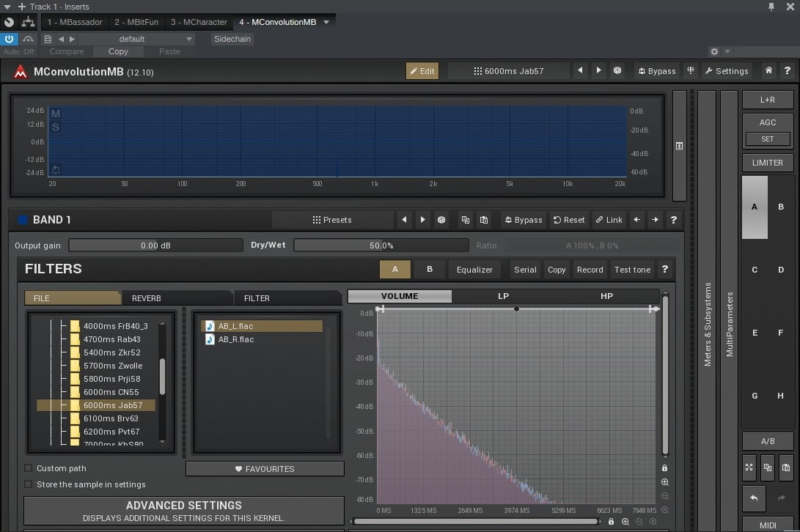Collapse the Track 1 Inserts panel arrow
The height and width of the screenshot is (532, 800).
pos(7,7)
